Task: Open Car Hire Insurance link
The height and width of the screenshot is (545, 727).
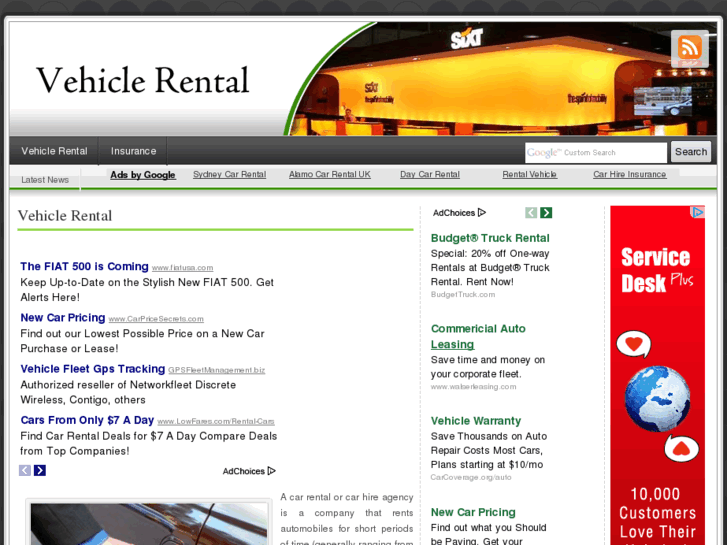Action: point(630,174)
